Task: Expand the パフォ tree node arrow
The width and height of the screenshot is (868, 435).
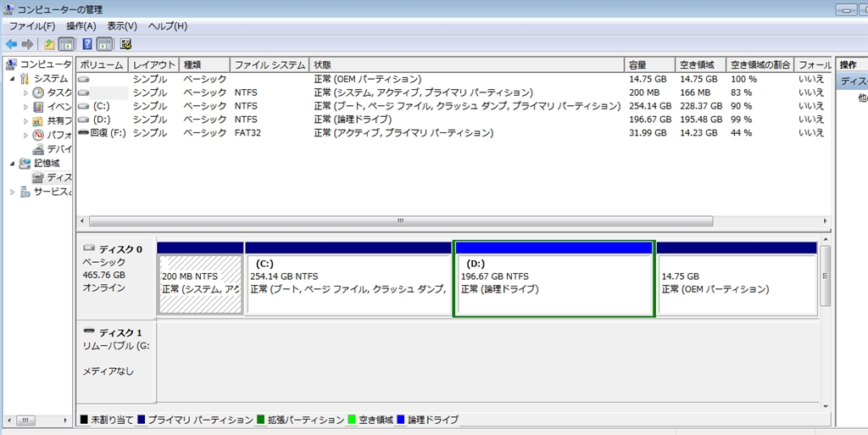Action: [25, 135]
